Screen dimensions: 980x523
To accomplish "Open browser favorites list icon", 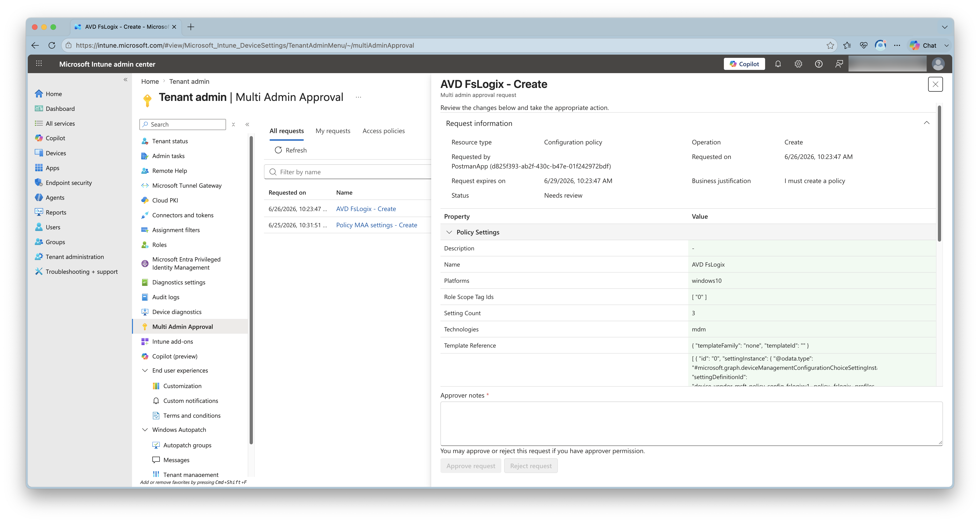I will click(x=847, y=45).
